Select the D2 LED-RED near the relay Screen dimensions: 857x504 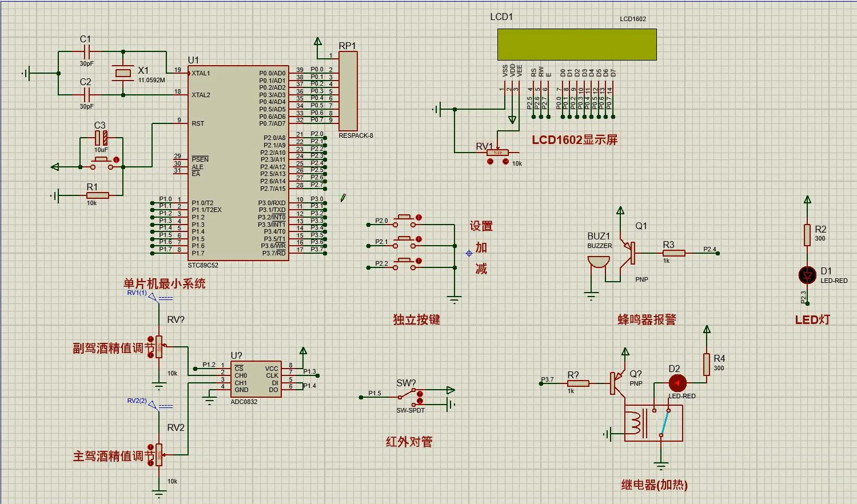click(x=677, y=383)
